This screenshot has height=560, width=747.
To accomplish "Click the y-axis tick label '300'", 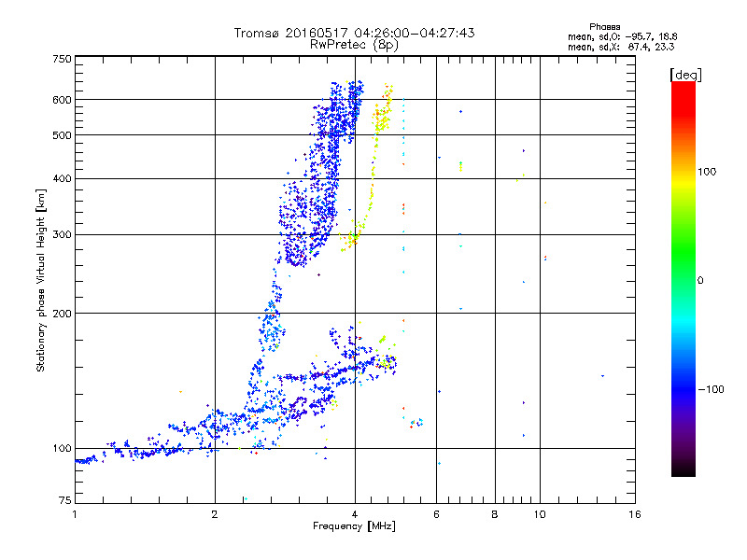I will [62, 234].
